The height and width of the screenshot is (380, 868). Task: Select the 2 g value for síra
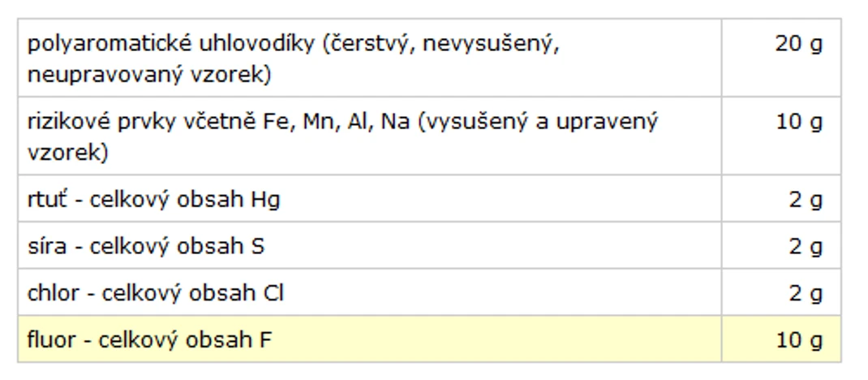click(x=806, y=247)
